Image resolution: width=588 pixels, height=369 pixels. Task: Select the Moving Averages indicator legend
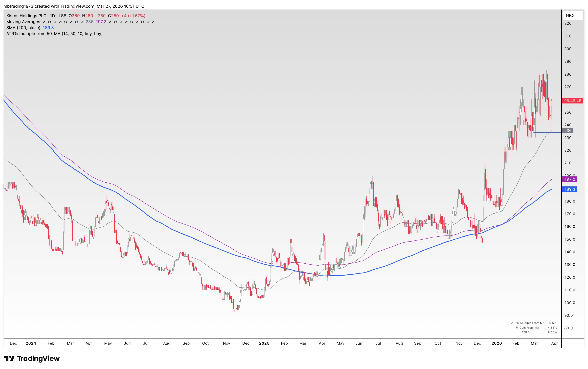23,22
